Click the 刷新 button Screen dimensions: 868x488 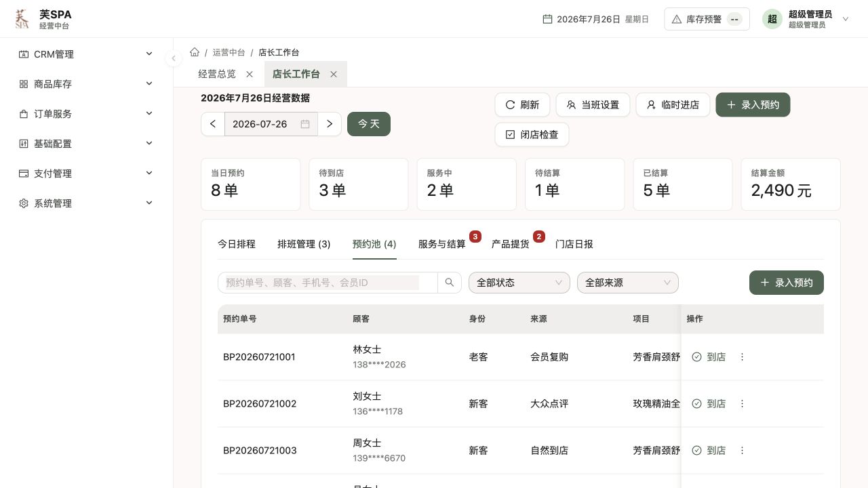(522, 105)
